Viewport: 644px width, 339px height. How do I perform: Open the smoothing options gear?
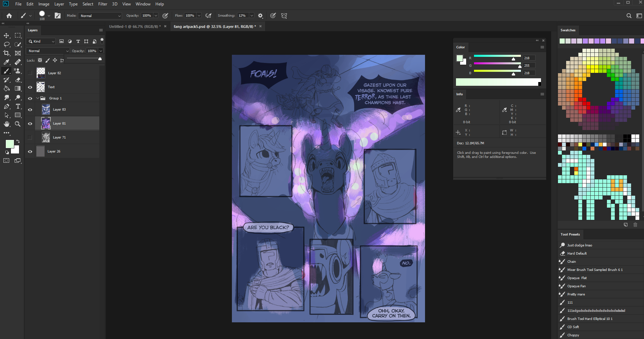[x=260, y=16]
